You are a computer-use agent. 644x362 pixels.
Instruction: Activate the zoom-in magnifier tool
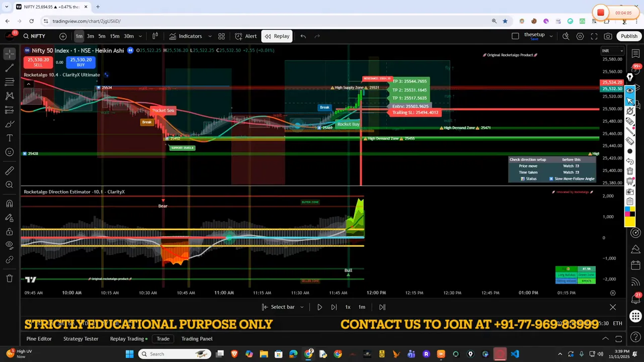tap(9, 184)
